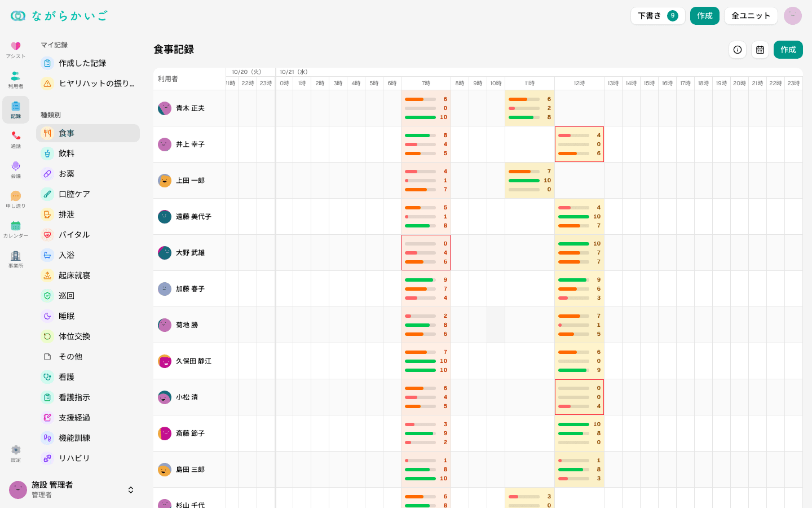Open the 事業所 building icon in sidebar
Viewport: 812px width, 508px height.
click(16, 259)
